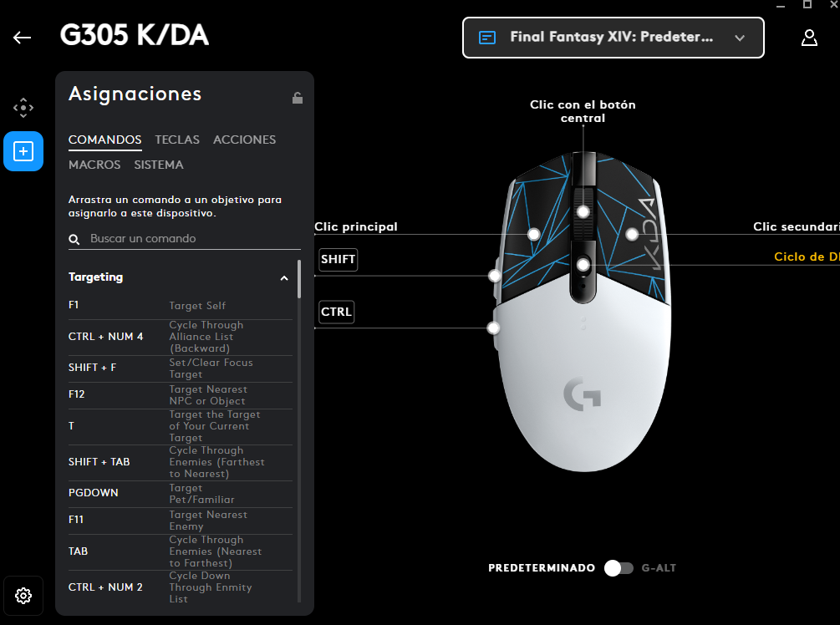The width and height of the screenshot is (840, 625).
Task: Open the sensitivity DPI settings icon
Action: [23, 108]
